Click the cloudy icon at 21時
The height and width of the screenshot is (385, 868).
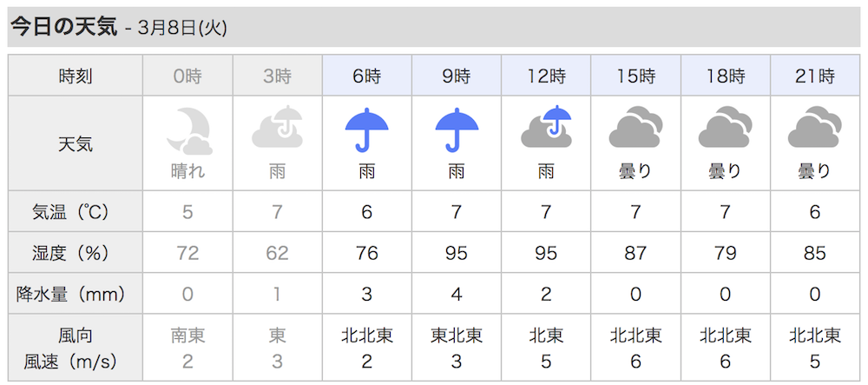click(815, 127)
